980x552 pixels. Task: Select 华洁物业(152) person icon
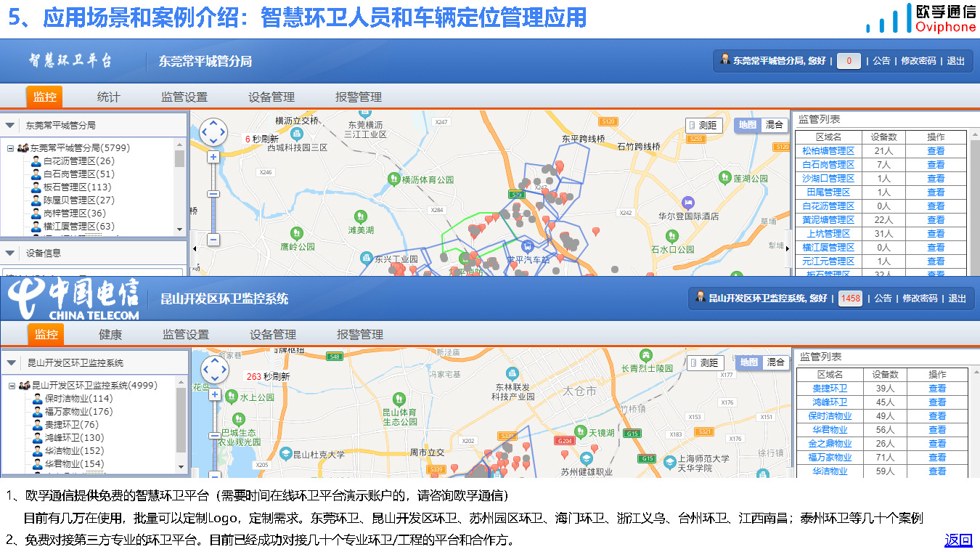37,451
